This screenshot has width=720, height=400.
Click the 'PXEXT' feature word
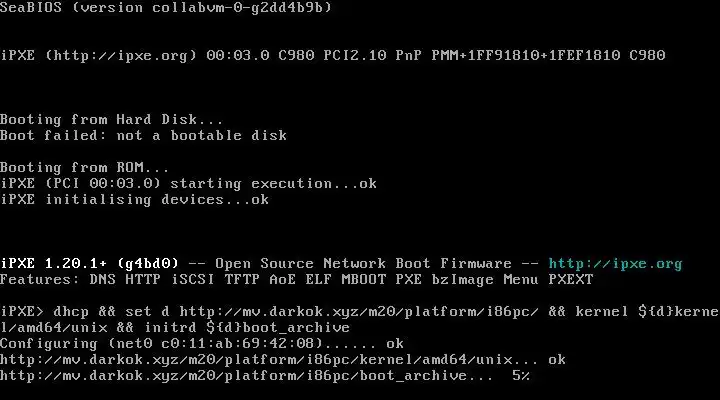[571, 280]
